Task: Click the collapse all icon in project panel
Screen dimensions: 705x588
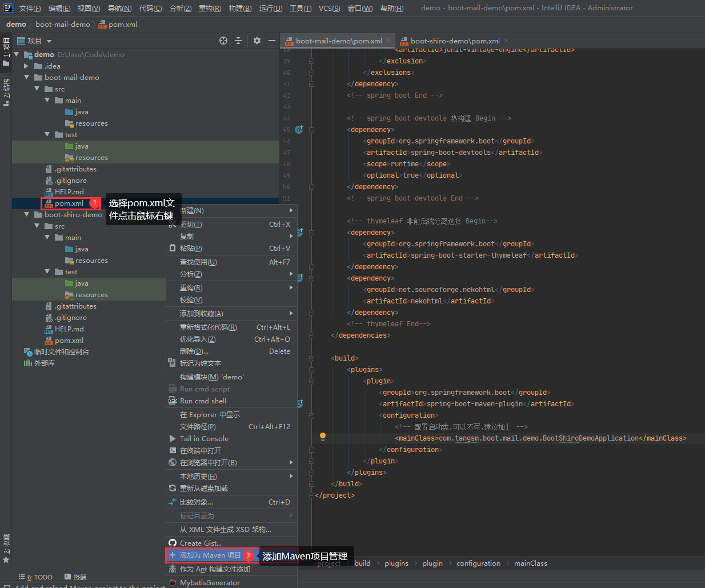Action: [x=238, y=41]
